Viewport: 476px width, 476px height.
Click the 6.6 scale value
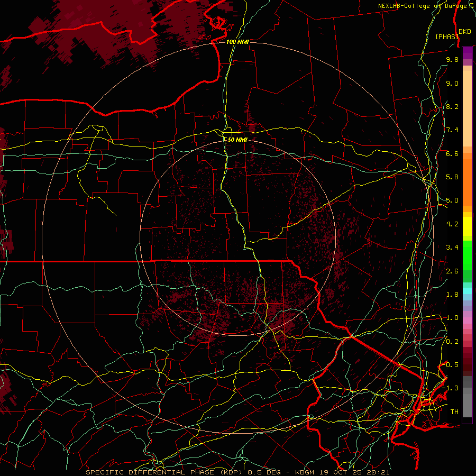point(452,153)
